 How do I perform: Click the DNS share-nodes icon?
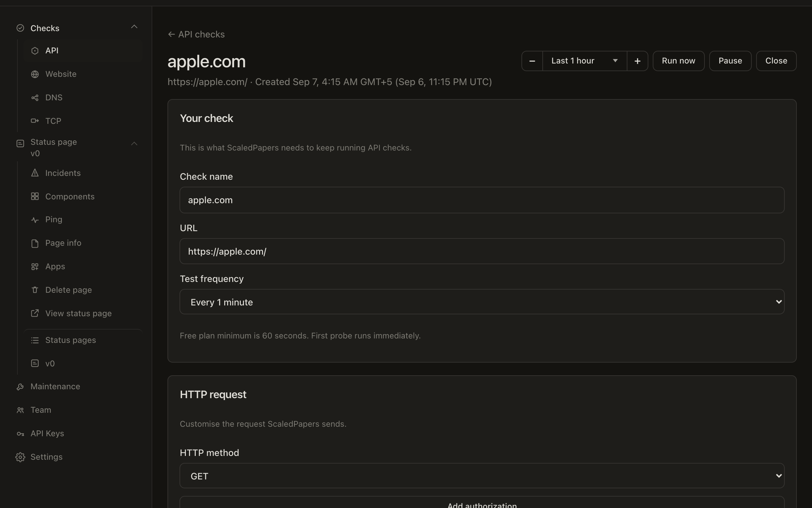pos(35,98)
